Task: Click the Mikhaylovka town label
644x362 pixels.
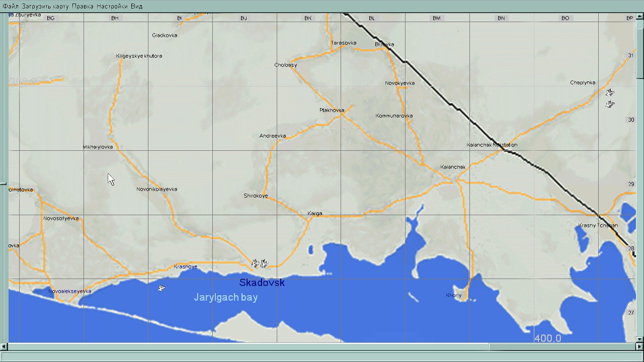Action: click(98, 147)
